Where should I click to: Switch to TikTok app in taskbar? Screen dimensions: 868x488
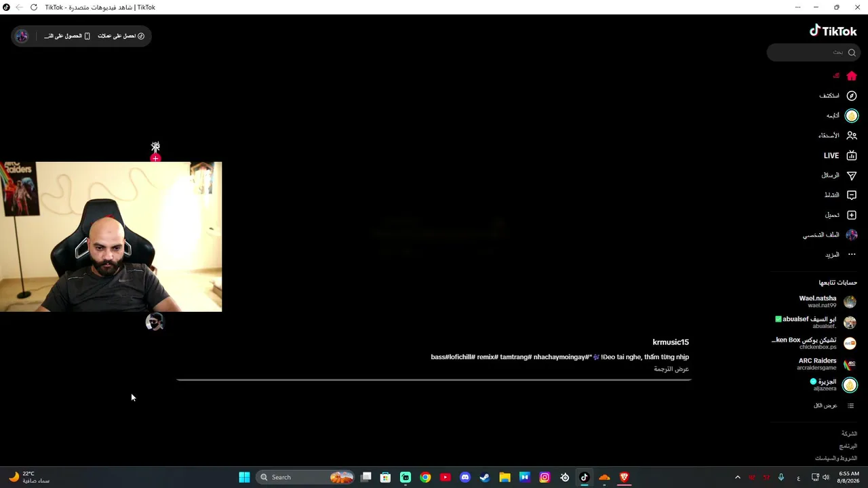(584, 477)
